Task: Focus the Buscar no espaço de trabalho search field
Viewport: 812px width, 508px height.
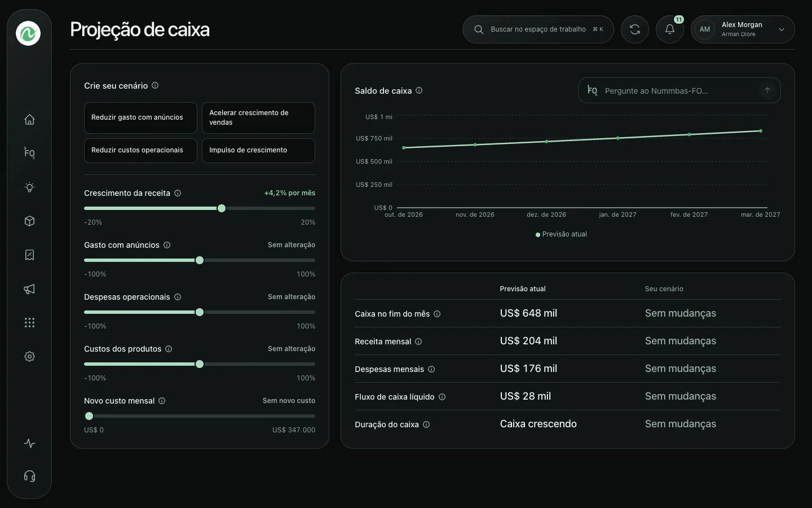Action: point(538,29)
